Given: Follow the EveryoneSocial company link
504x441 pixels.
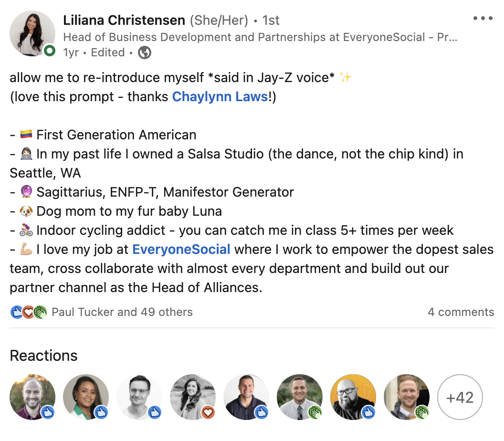Looking at the screenshot, I should click(181, 249).
